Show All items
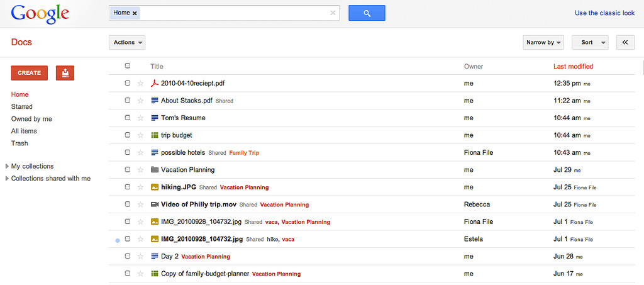644x285 pixels. [x=24, y=131]
